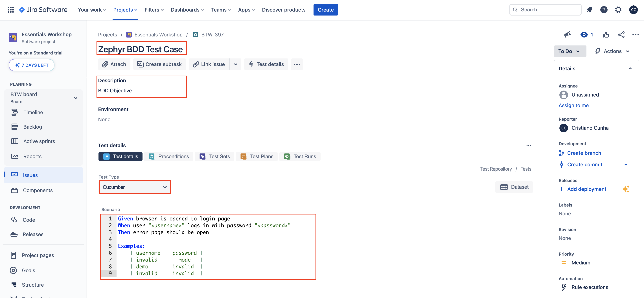Open the To Do status dropdown

570,51
